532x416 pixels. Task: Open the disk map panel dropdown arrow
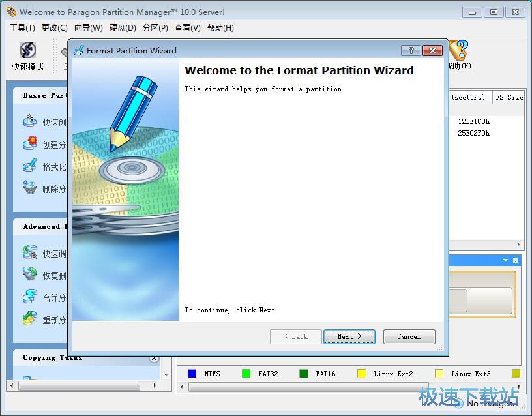click(x=505, y=260)
